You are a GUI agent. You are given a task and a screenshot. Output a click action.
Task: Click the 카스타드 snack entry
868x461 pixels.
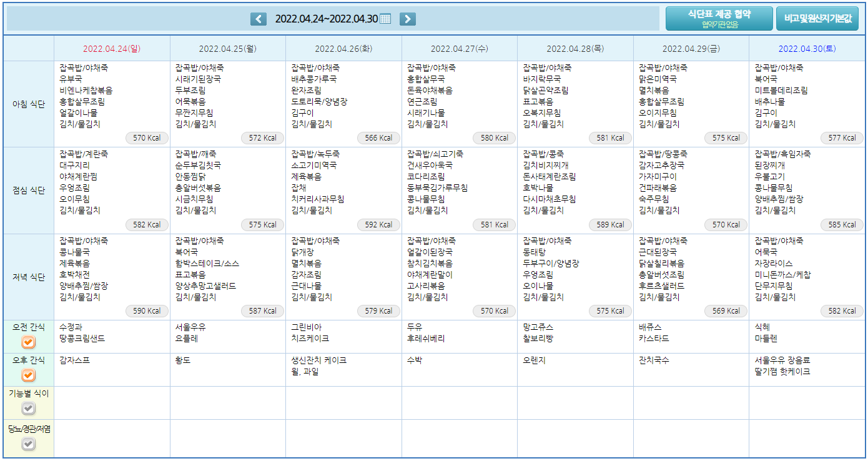[x=654, y=339]
